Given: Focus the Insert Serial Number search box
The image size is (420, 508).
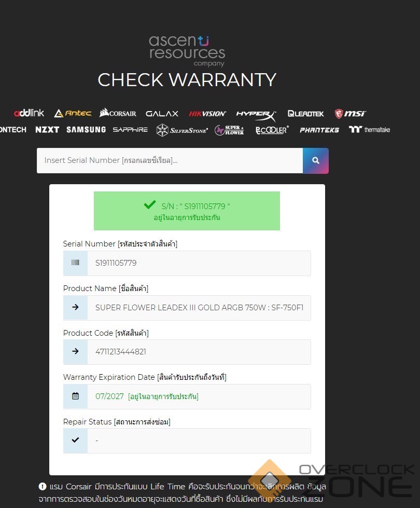Looking at the screenshot, I should (x=170, y=161).
